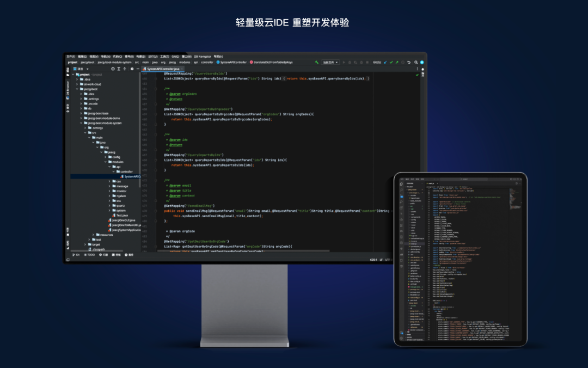The height and width of the screenshot is (368, 588).
Task: Click the tool windows icon in bottom-left corner
Action: 68,260
